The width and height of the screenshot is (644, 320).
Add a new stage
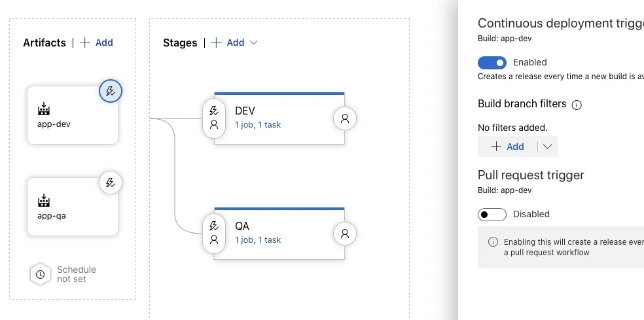tap(228, 43)
